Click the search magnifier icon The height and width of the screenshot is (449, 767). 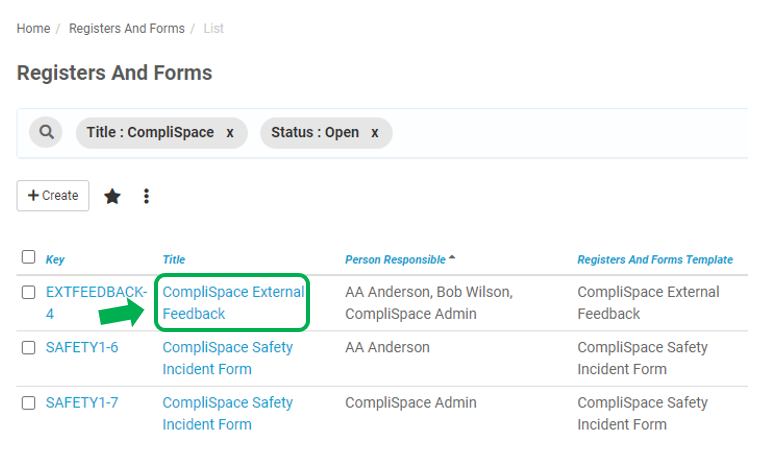point(46,132)
